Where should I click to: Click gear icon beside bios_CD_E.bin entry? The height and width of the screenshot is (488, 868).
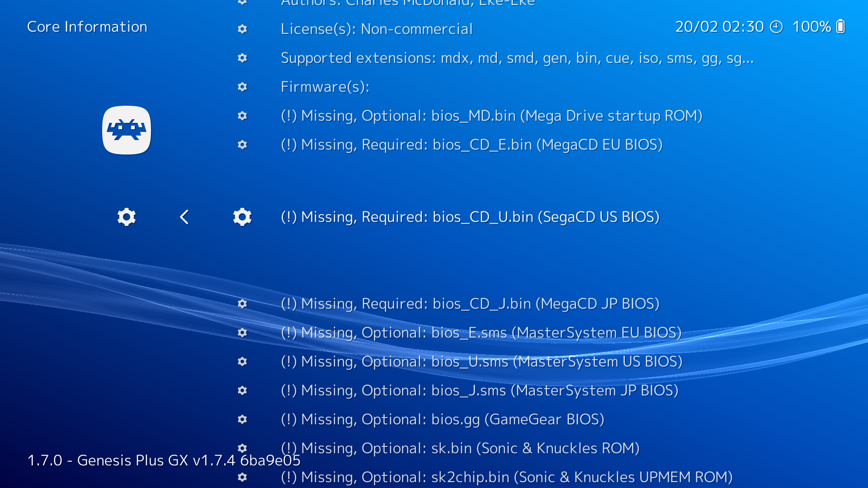[x=242, y=145]
